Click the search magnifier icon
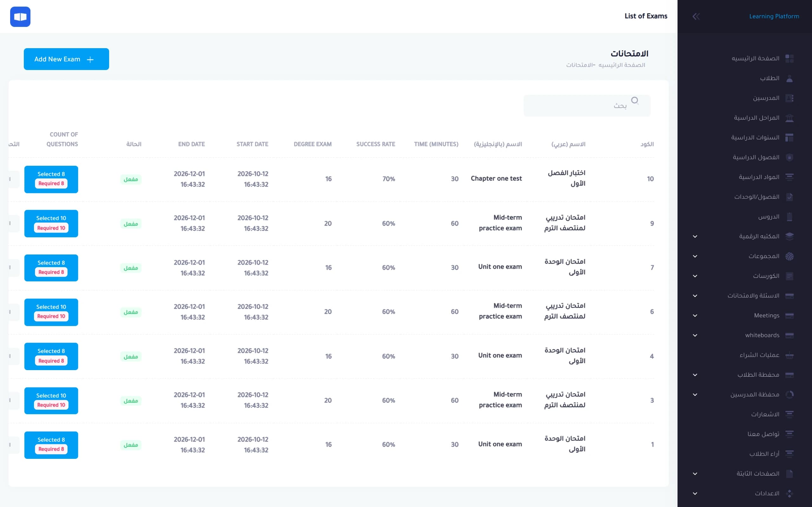Image resolution: width=812 pixels, height=507 pixels. point(634,100)
